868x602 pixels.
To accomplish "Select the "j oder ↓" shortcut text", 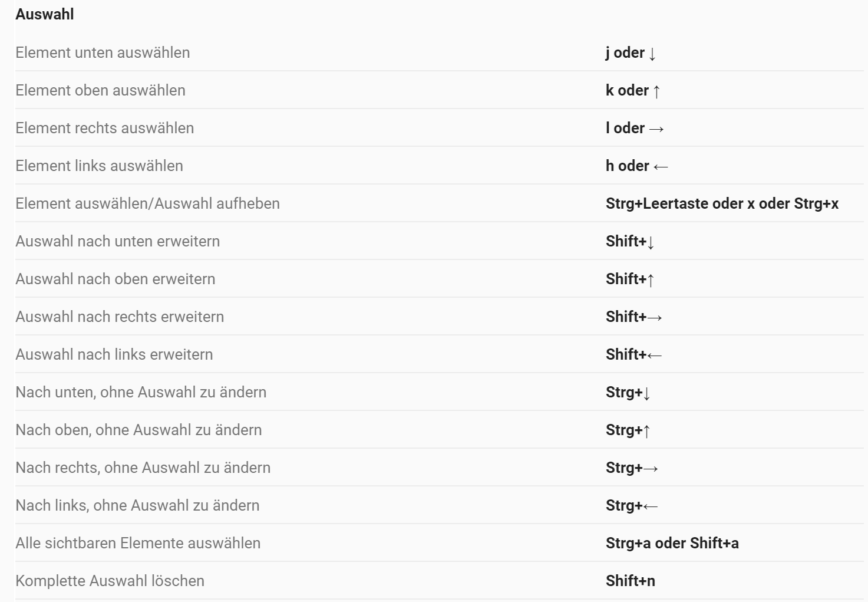I will click(x=631, y=52).
